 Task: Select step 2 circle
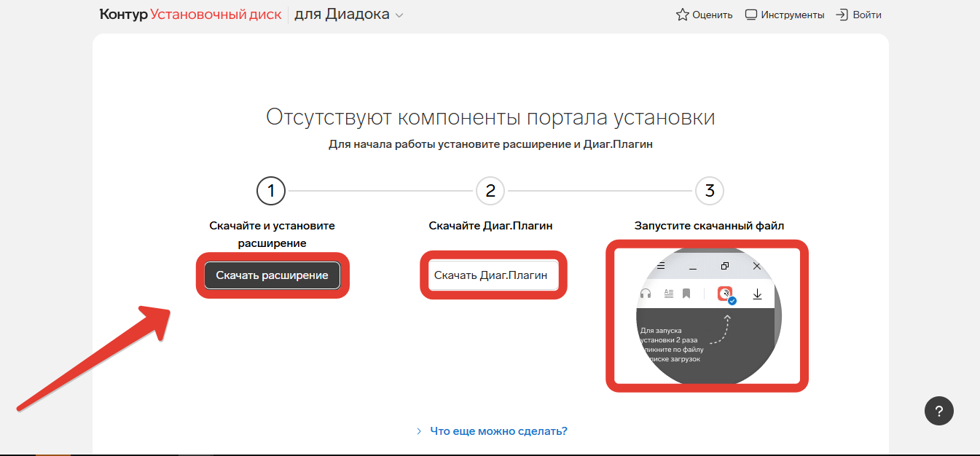[x=490, y=192]
